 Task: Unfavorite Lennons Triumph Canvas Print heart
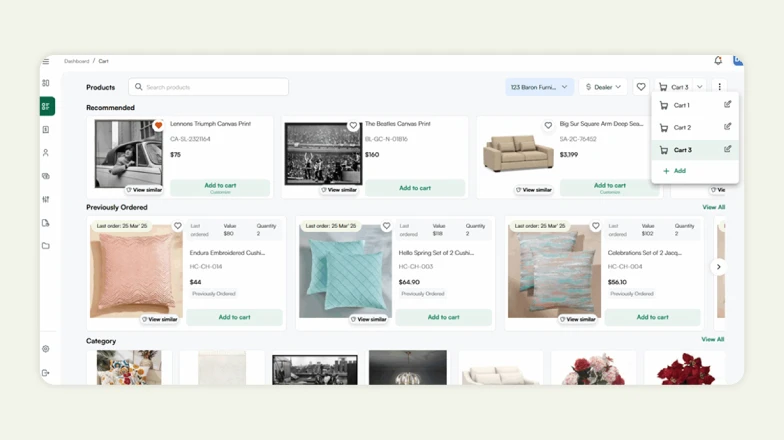pos(158,125)
